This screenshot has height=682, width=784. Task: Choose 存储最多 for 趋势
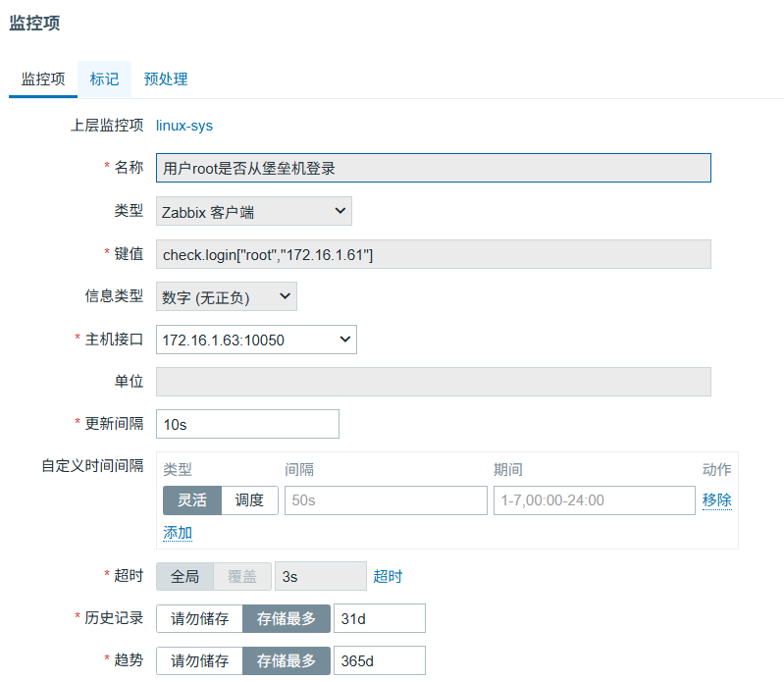[287, 660]
